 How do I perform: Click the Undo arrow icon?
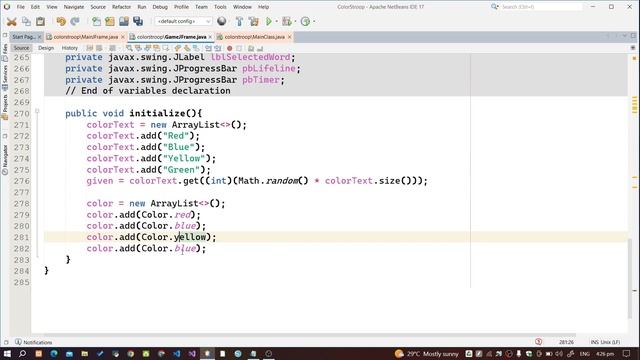click(61, 21)
